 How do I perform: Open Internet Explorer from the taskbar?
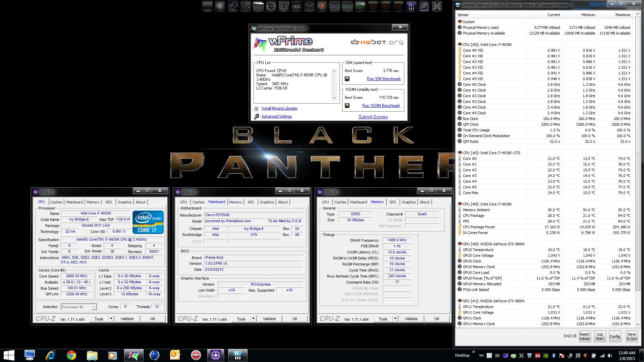coord(50,355)
